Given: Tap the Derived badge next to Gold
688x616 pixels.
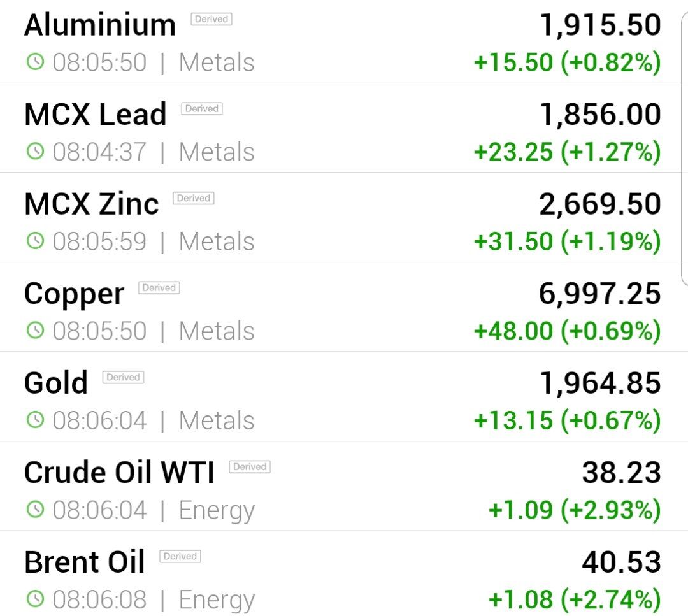Looking at the screenshot, I should coord(123,377).
